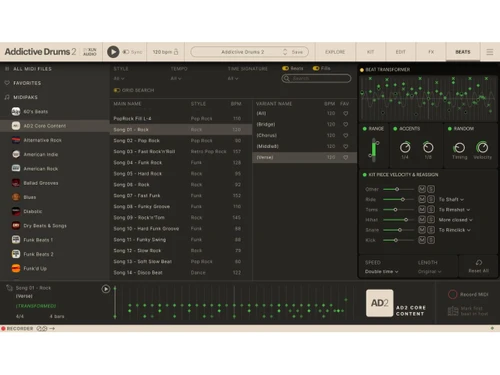This screenshot has width=500, height=375.
Task: Solo the Snare kit piece
Action: 431,230
